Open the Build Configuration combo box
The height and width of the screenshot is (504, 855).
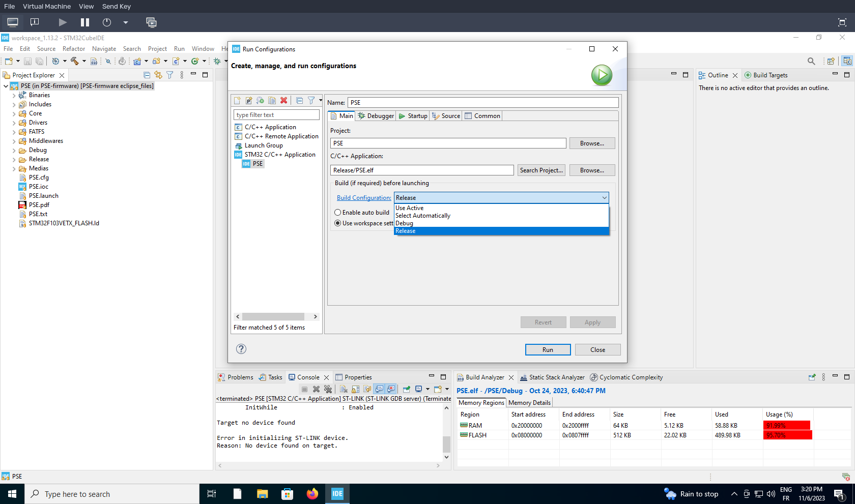click(501, 198)
